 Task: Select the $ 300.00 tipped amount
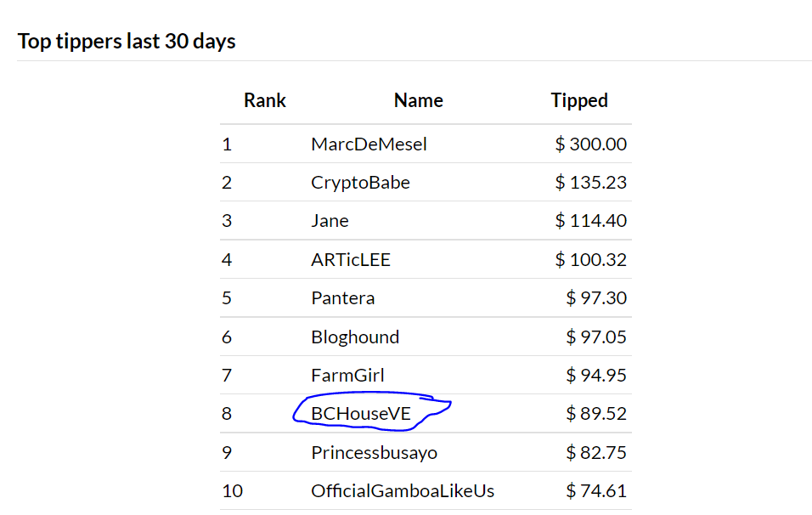591,144
